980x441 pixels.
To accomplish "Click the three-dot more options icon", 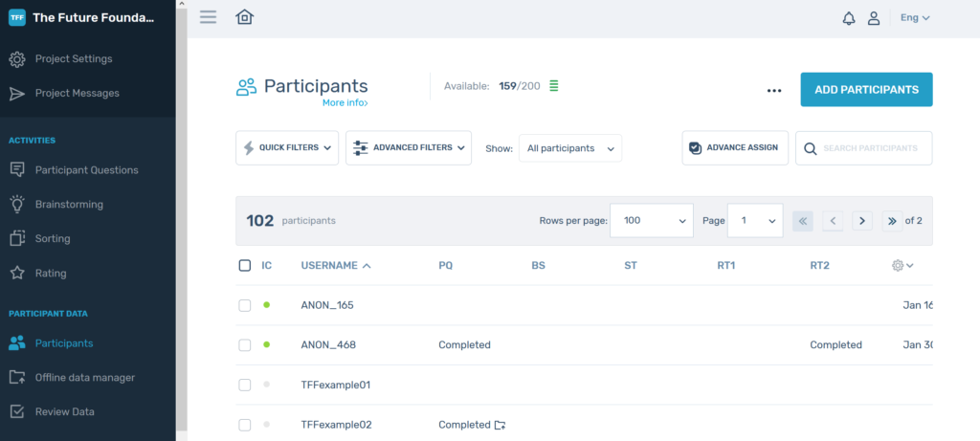I will (x=774, y=91).
